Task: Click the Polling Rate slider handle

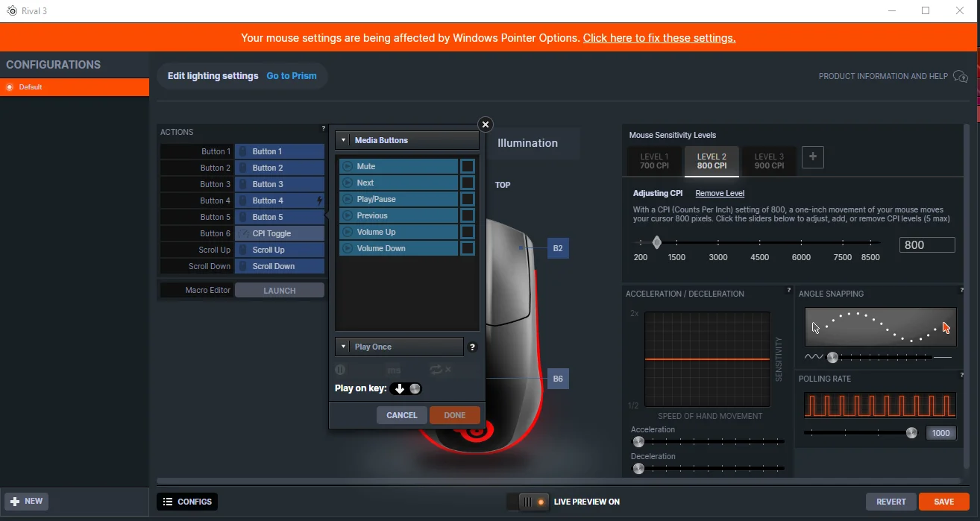Action: (911, 433)
